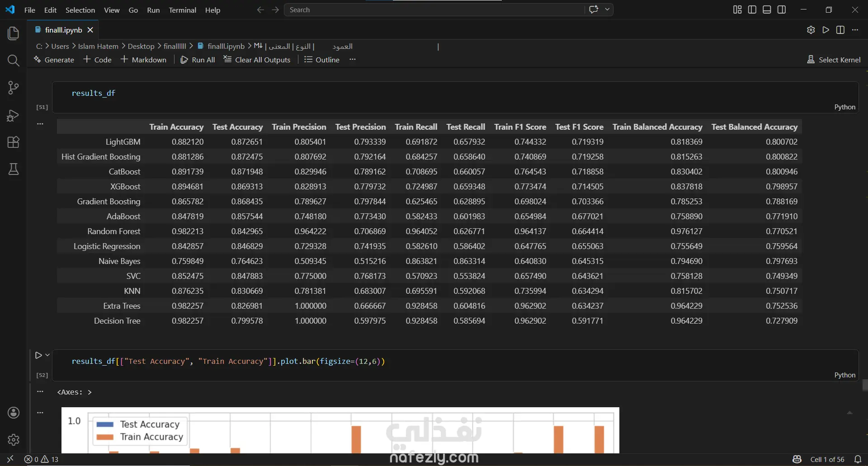The image size is (868, 466).
Task: Expand the run options chevron for cell 52
Action: tap(47, 355)
